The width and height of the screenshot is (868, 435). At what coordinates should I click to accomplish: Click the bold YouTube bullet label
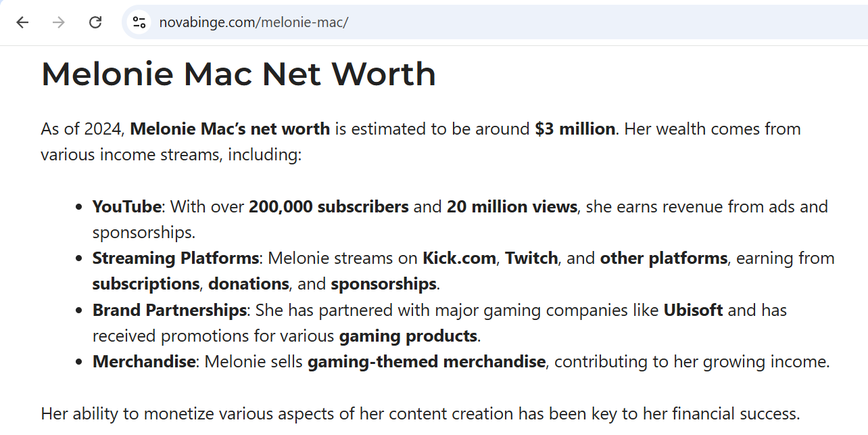tap(127, 206)
